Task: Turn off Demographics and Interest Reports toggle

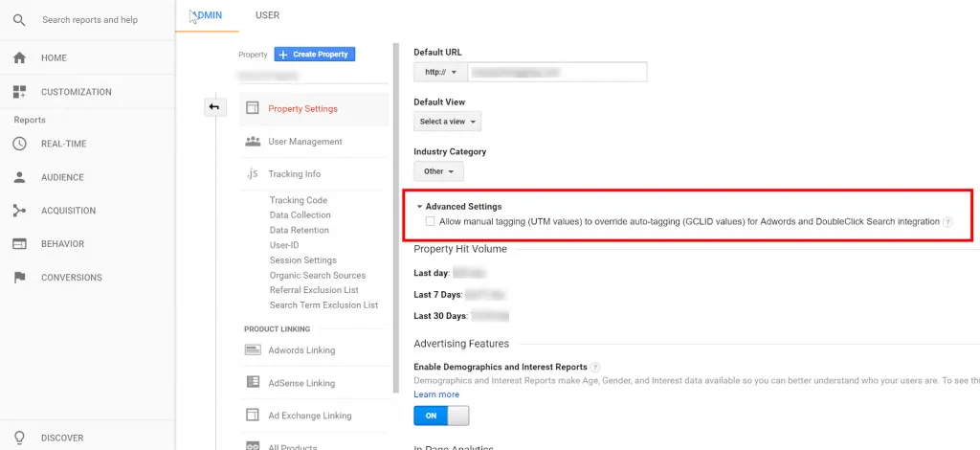Action: click(441, 416)
